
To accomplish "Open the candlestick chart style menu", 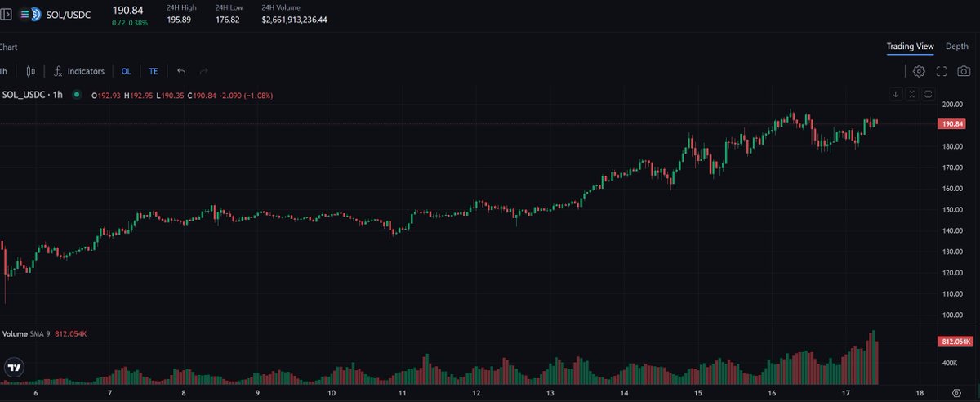I will click(31, 71).
